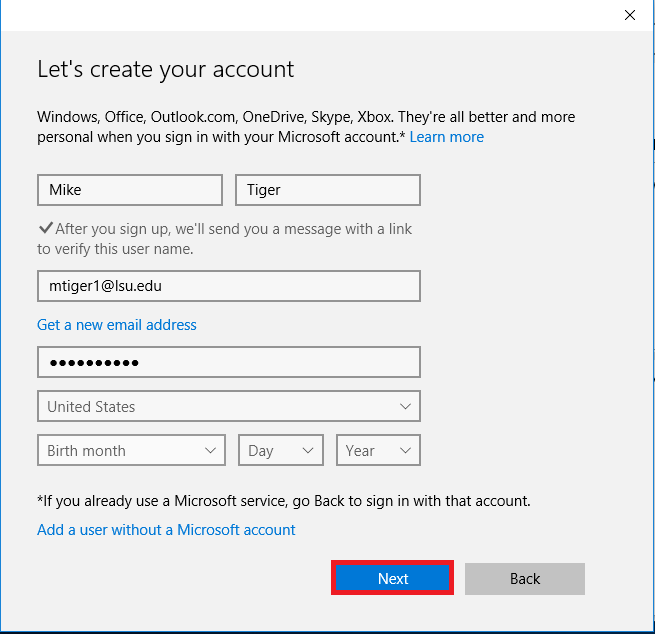655x634 pixels.
Task: Click the 'go Back to sign in' footnote text
Action: pyautogui.click(x=284, y=501)
